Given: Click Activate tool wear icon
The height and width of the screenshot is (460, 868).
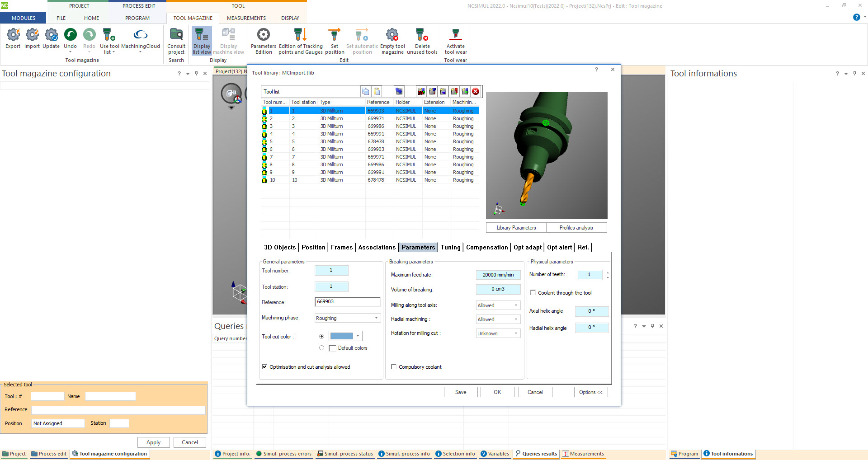Looking at the screenshot, I should [455, 35].
